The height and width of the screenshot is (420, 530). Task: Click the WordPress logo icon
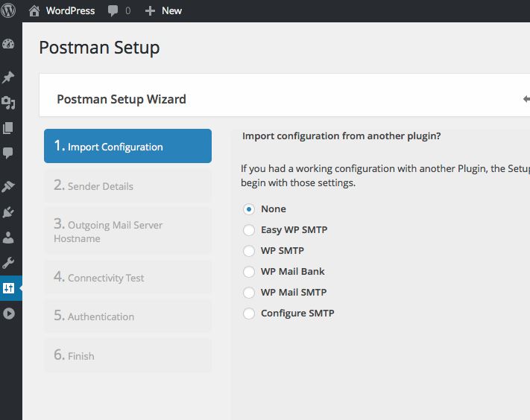[8, 10]
